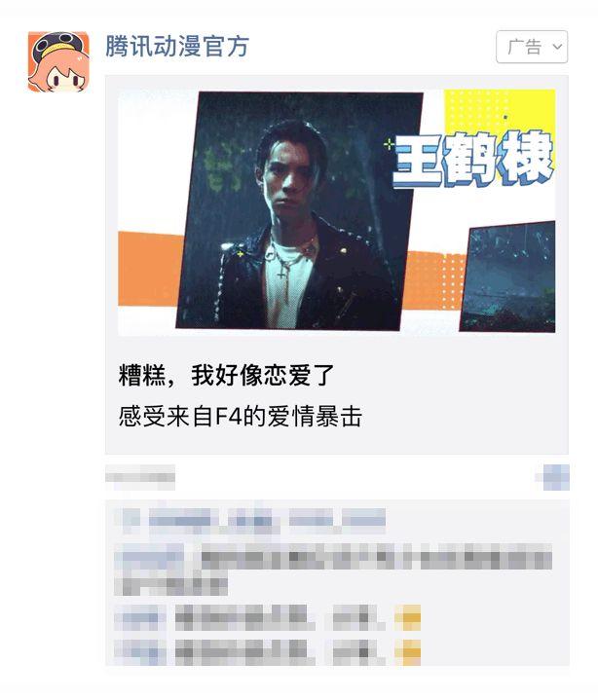Image resolution: width=598 pixels, height=700 pixels.
Task: Open the first liker name in likes row
Action: (x=180, y=520)
